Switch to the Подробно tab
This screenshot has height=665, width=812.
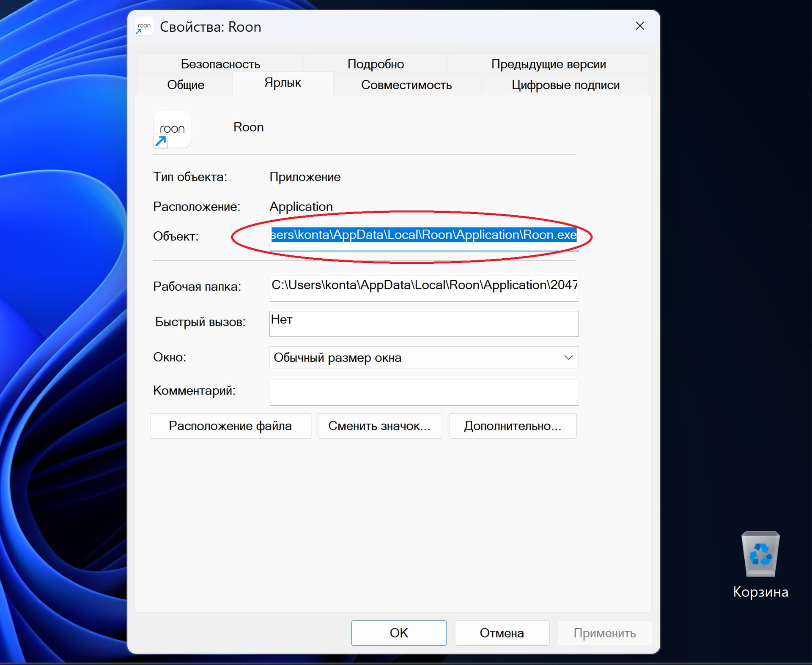[x=376, y=64]
